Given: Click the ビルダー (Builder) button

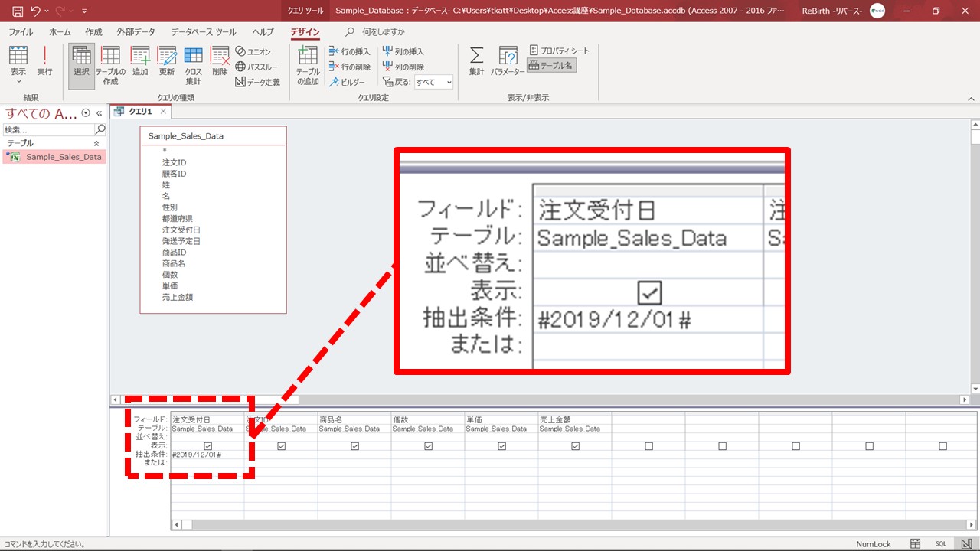Looking at the screenshot, I should click(348, 82).
